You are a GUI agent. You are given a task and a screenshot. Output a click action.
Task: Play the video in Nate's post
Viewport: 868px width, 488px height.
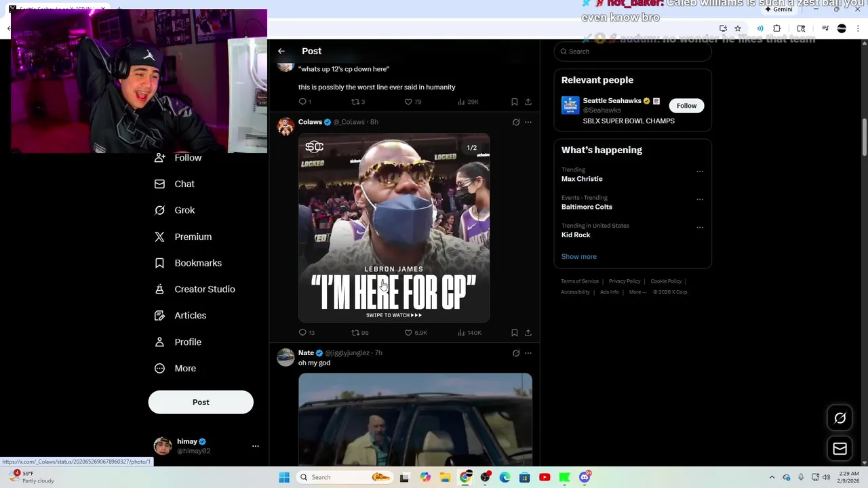pyautogui.click(x=415, y=420)
